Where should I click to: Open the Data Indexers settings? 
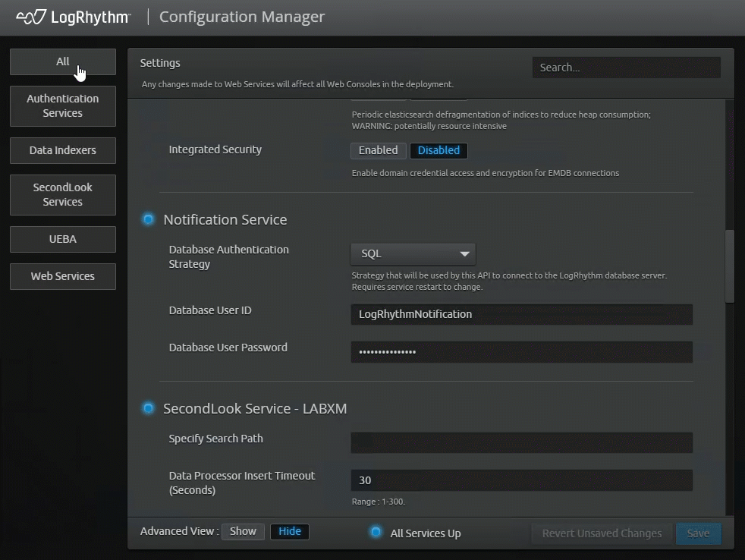[62, 150]
